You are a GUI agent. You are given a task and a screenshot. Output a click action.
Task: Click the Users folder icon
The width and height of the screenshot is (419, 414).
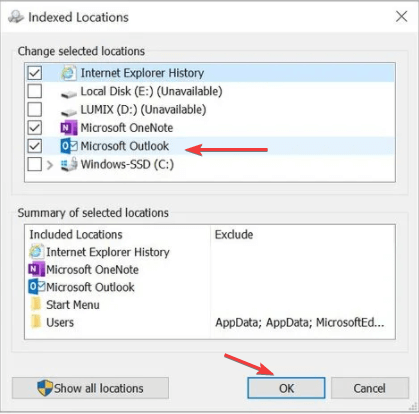tap(36, 322)
